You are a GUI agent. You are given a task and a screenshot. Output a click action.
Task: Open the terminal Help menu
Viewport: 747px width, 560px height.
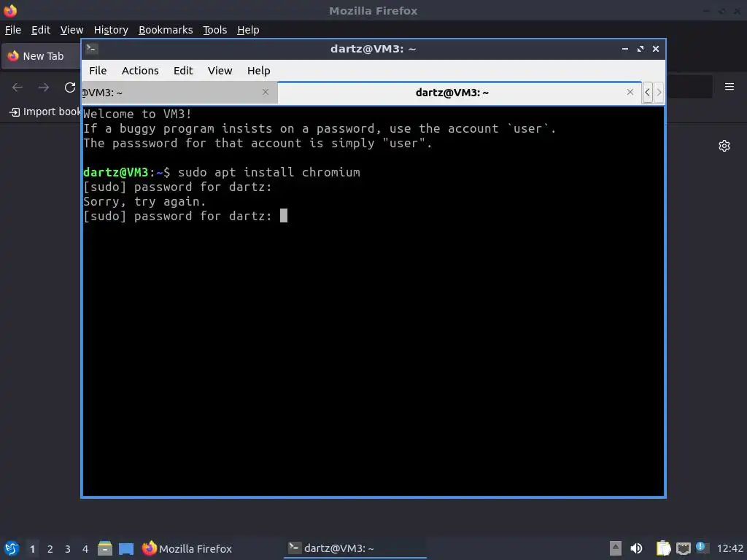point(259,71)
